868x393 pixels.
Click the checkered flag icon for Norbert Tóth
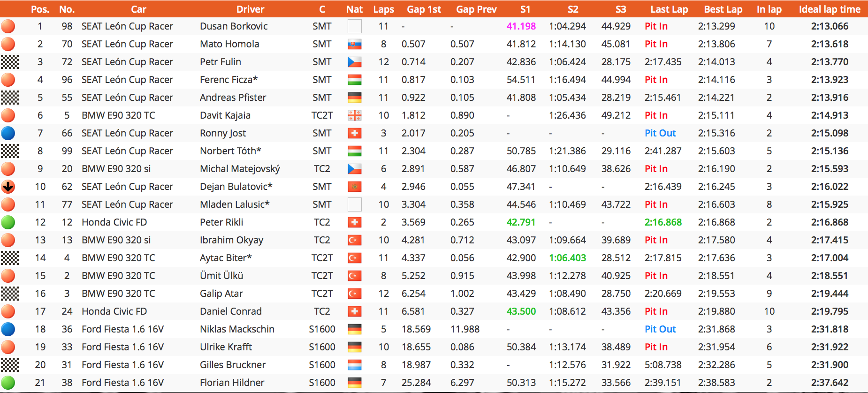click(10, 151)
